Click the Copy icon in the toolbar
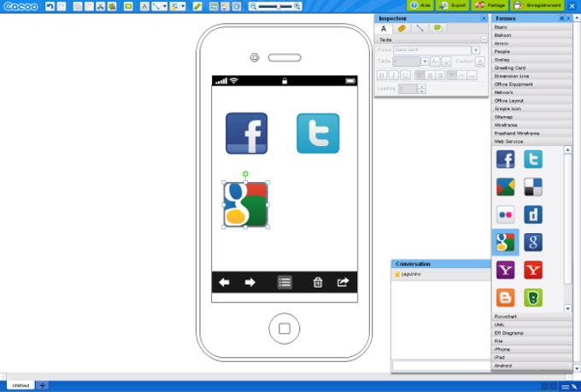 77,6
